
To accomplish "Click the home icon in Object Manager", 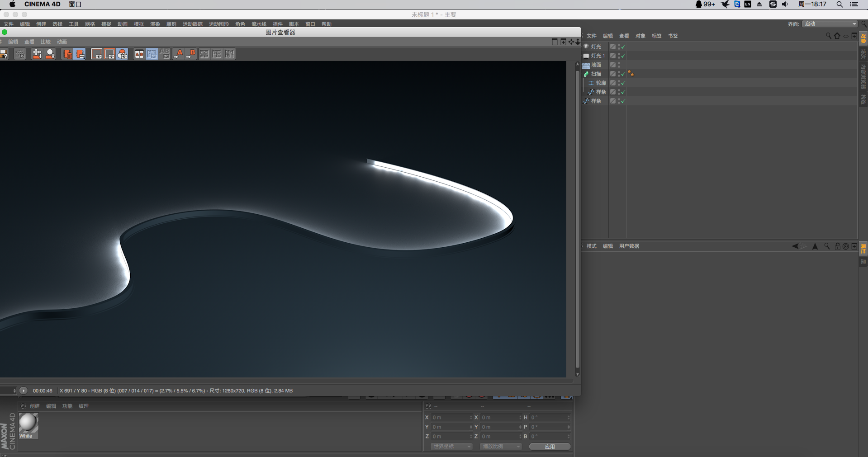I will (x=837, y=36).
